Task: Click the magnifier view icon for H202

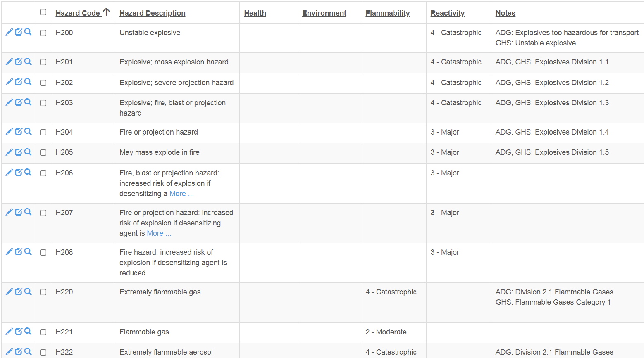Action: click(28, 82)
